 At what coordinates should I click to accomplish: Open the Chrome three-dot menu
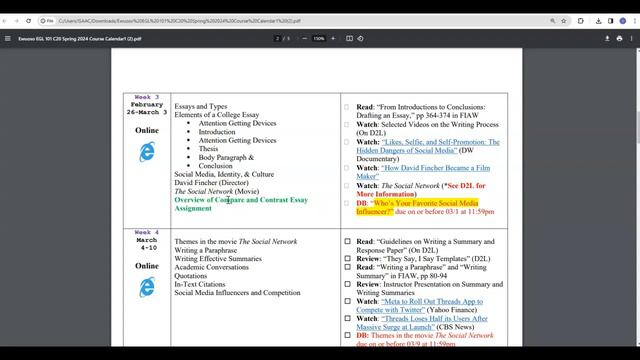tap(635, 21)
